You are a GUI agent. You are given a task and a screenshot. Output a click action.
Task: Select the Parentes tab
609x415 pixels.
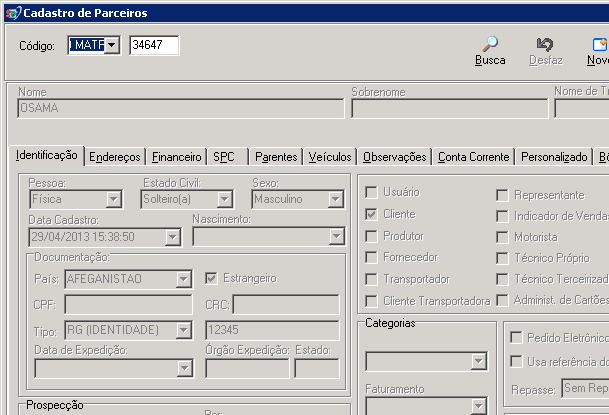click(276, 157)
